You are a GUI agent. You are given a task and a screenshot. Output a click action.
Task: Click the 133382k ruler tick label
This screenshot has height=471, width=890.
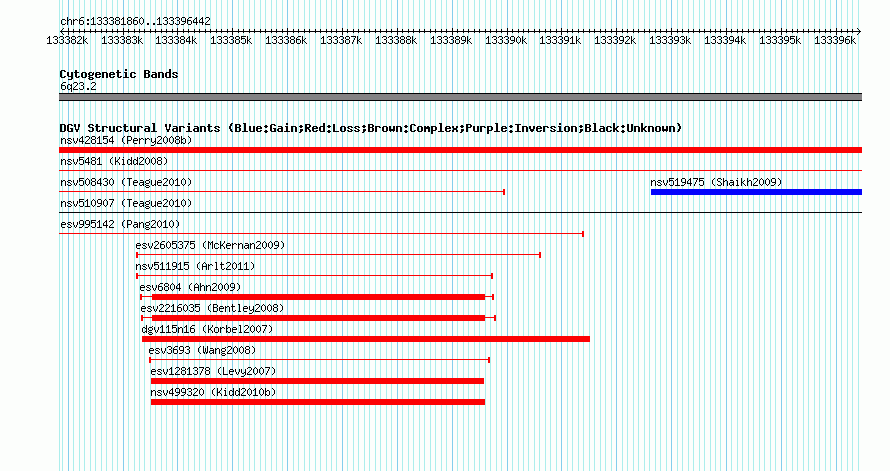pos(67,40)
